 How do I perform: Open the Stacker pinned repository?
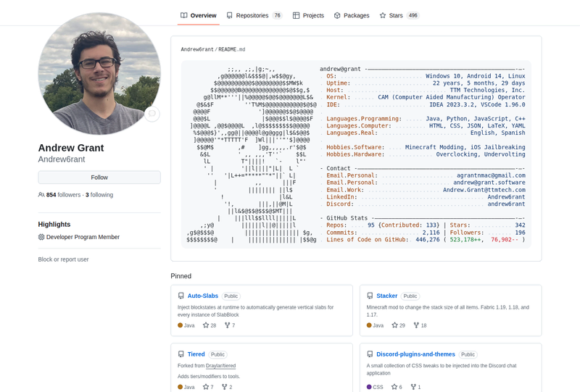(x=387, y=296)
